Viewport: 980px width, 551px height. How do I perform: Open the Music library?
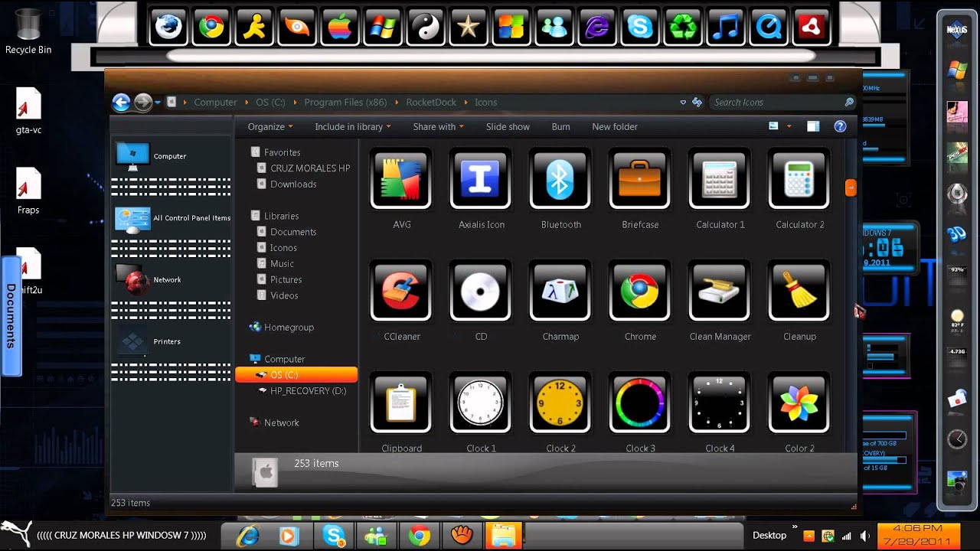click(x=282, y=263)
